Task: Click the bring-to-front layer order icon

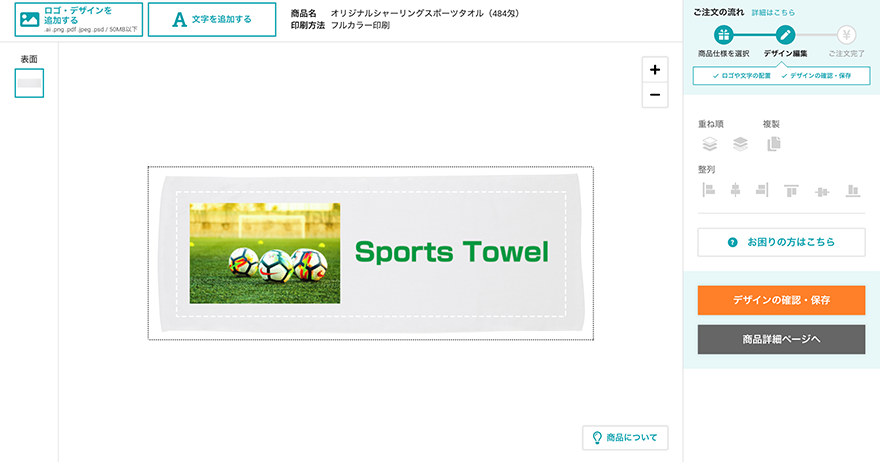Action: click(710, 144)
